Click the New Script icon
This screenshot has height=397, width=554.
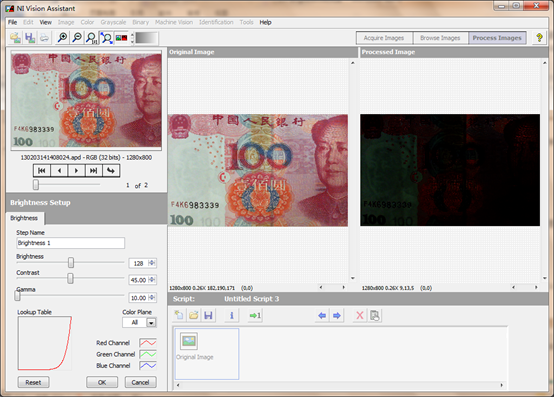[x=179, y=315]
